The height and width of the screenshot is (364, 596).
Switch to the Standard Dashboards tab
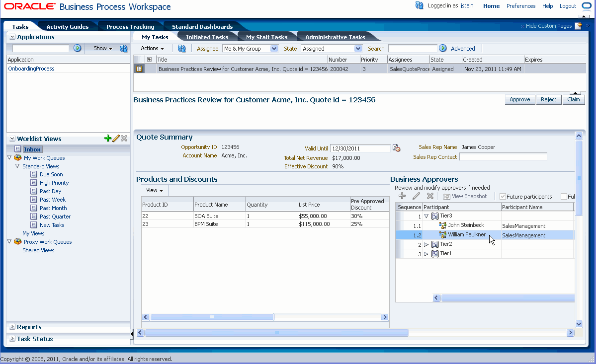point(202,27)
